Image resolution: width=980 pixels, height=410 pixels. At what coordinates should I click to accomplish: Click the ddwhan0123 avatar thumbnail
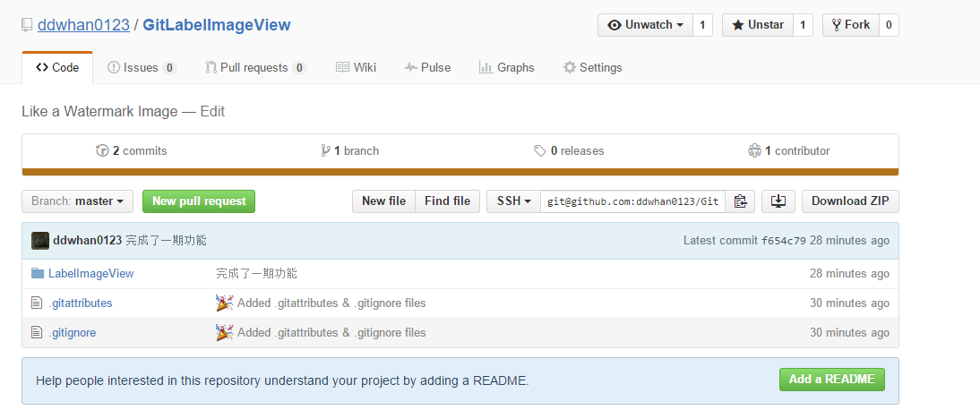(40, 241)
